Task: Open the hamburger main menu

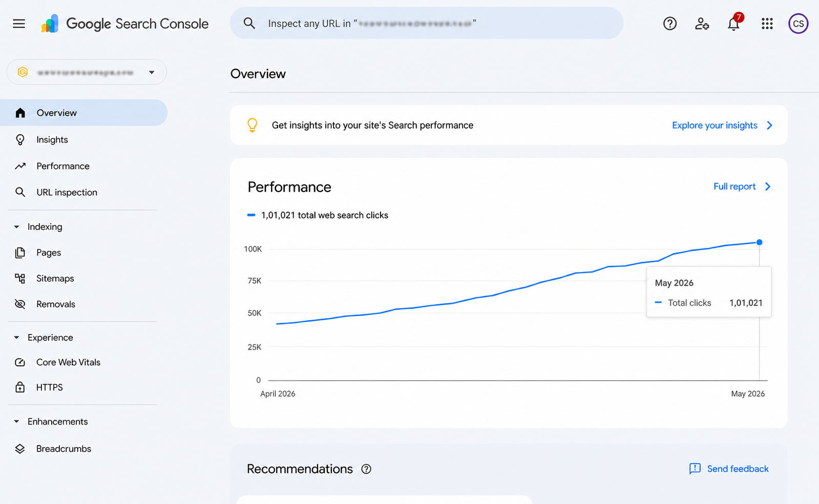Action: click(x=19, y=24)
